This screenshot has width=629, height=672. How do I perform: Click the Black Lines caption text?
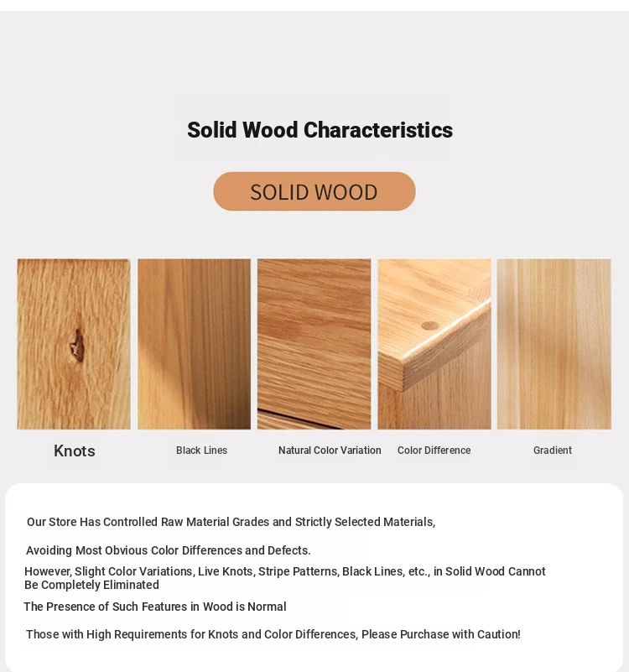[202, 451]
